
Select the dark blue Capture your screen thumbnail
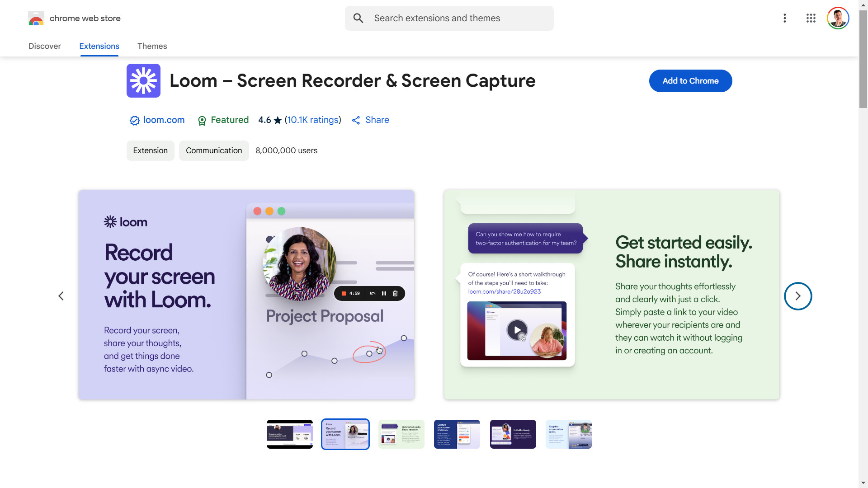[457, 434]
